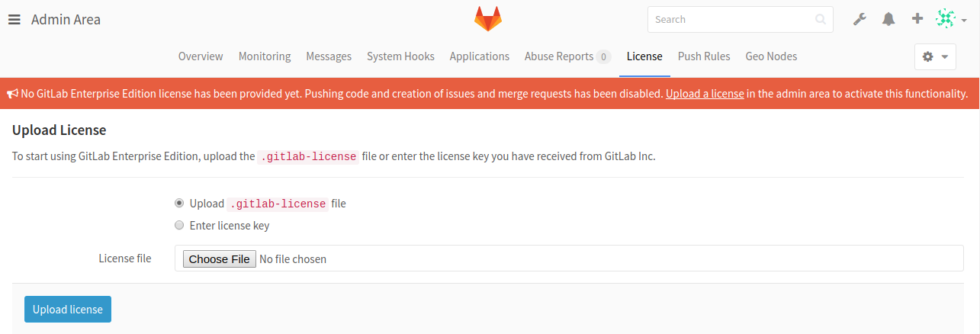Navigate to the Geo Nodes tab
Screen dimensions: 980x334
pyautogui.click(x=771, y=56)
